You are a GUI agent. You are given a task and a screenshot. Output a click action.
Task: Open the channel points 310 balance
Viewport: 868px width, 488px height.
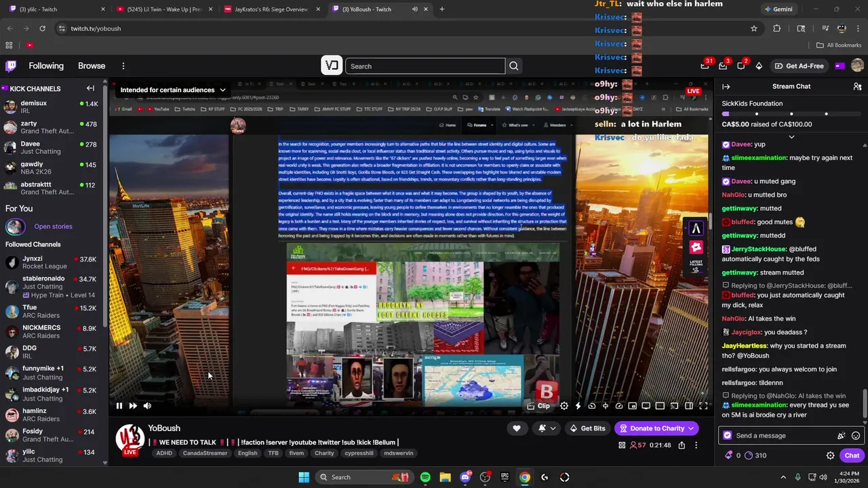point(756,455)
